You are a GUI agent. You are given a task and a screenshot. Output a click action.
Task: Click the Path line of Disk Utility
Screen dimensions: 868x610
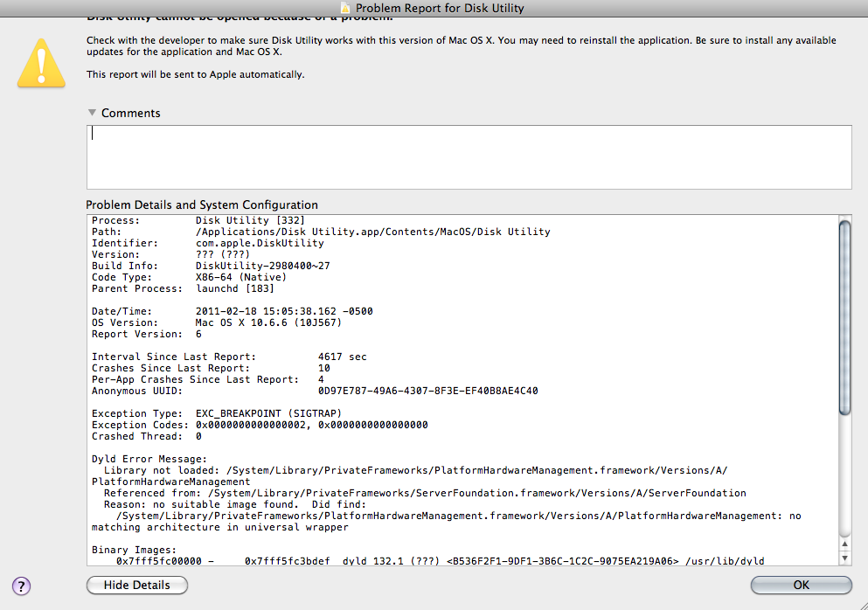tap(321, 232)
